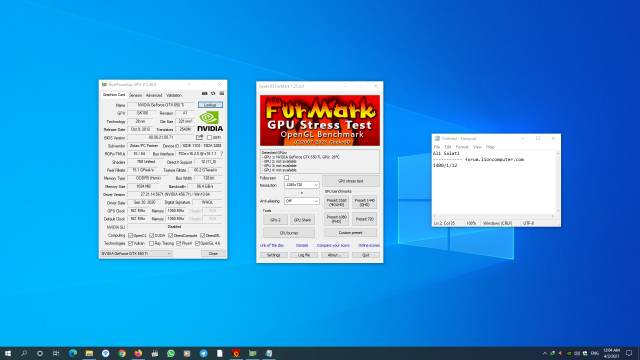This screenshot has width=640, height=360.
Task: Toggle the UEFI checkbox in GPU-Z
Action: click(209, 138)
